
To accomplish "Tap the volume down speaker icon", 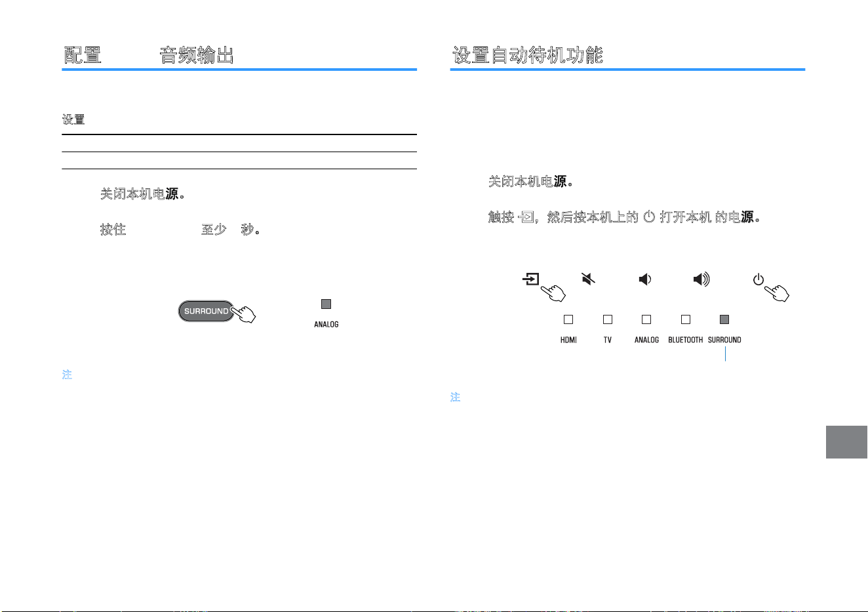I will pyautogui.click(x=645, y=279).
